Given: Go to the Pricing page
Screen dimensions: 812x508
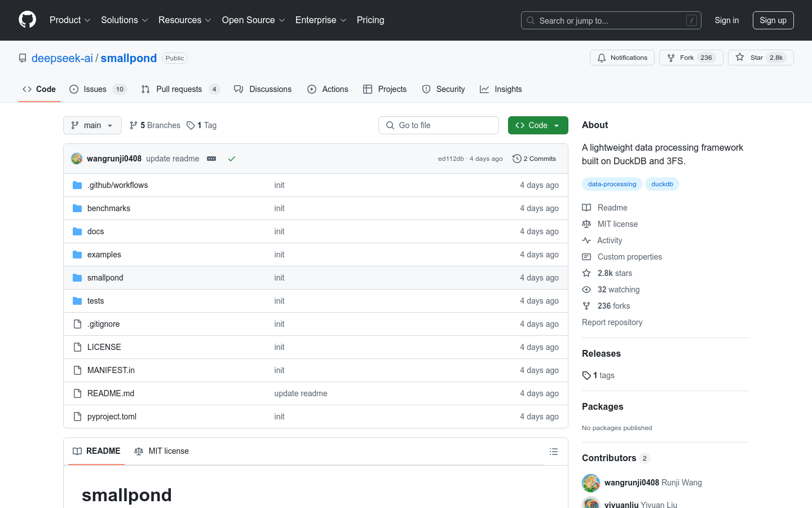Looking at the screenshot, I should point(370,20).
